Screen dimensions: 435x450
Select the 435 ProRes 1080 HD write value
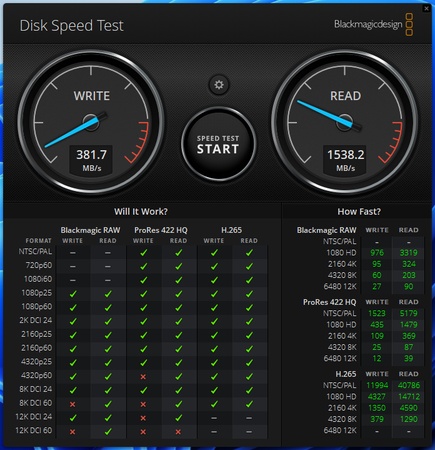click(377, 325)
